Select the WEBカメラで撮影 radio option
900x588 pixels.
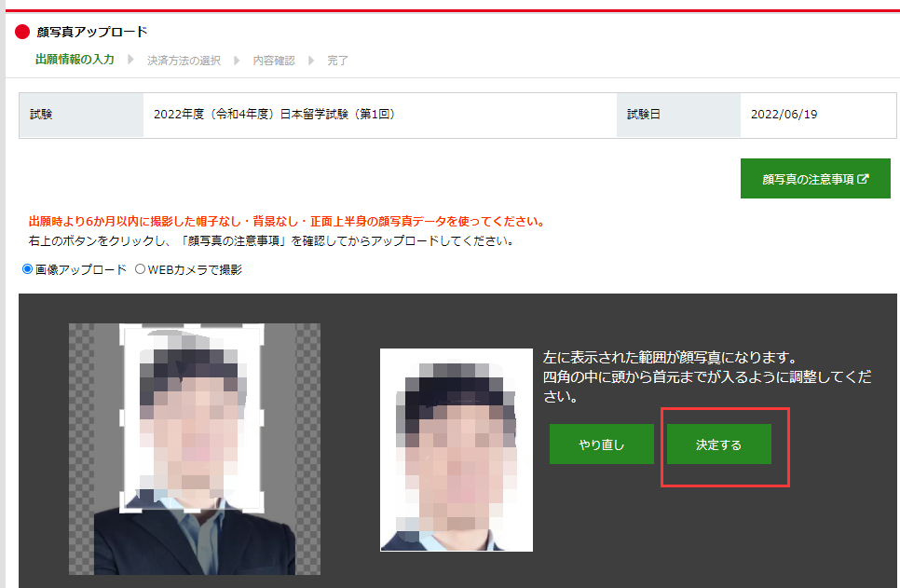click(x=140, y=268)
